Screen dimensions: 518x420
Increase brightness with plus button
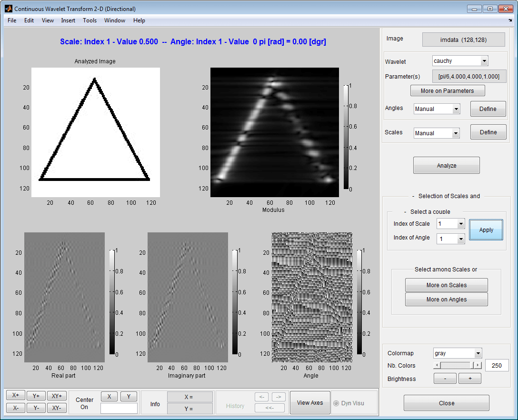coord(469,379)
